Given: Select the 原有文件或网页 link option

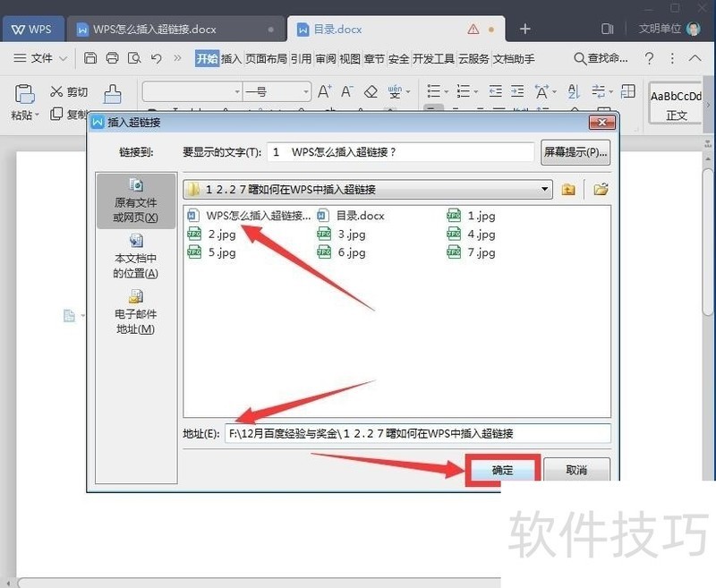Looking at the screenshot, I should pyautogui.click(x=135, y=202).
